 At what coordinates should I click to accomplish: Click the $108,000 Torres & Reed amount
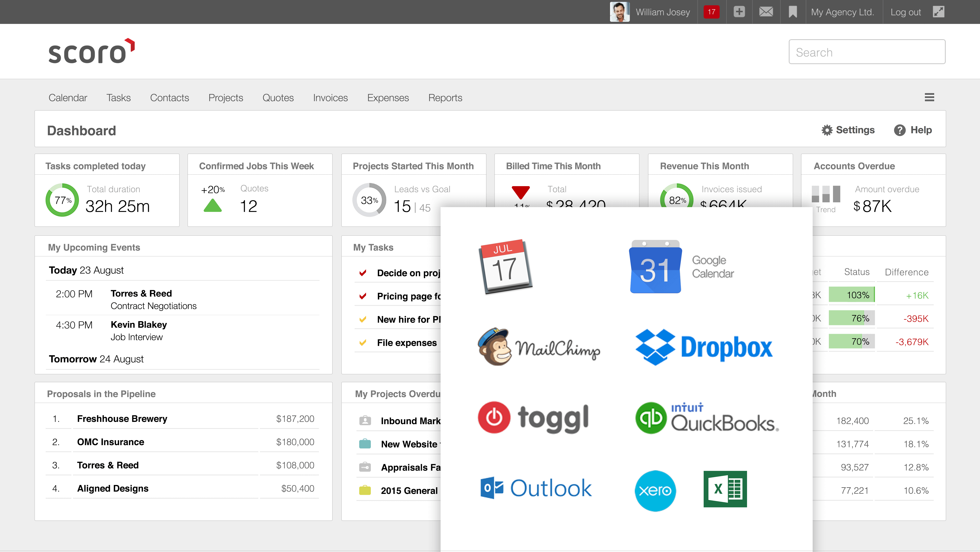295,465
